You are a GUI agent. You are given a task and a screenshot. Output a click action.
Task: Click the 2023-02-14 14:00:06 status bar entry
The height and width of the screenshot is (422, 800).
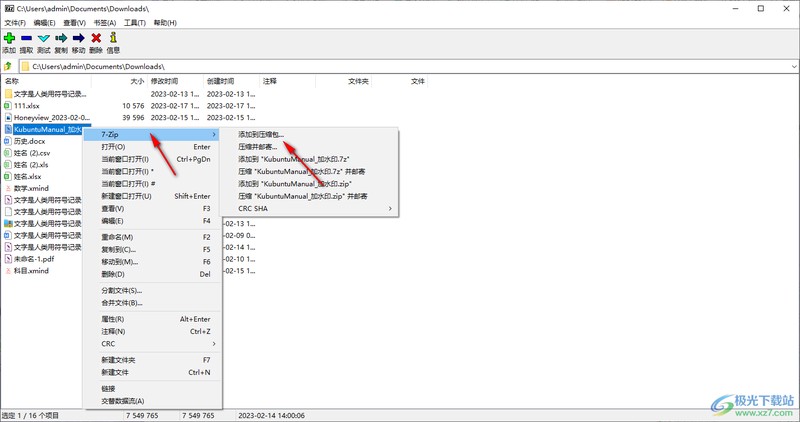click(x=271, y=415)
